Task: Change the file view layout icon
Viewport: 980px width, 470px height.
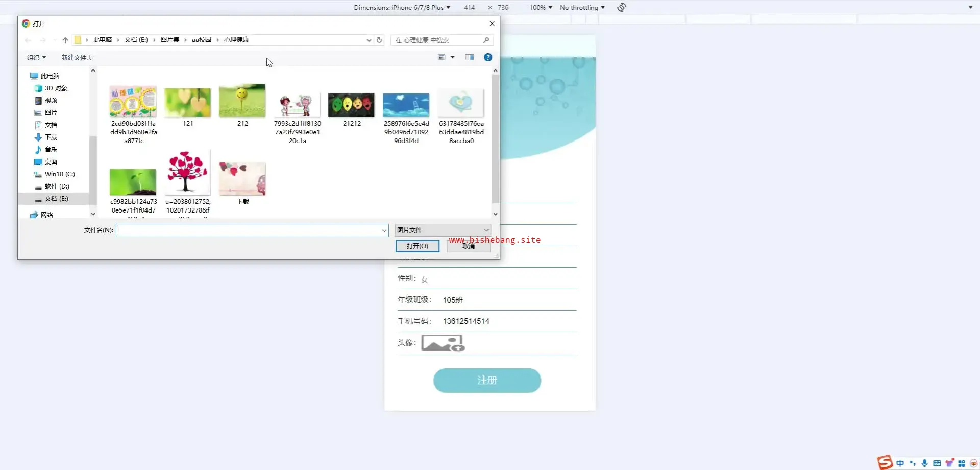Action: tap(442, 57)
